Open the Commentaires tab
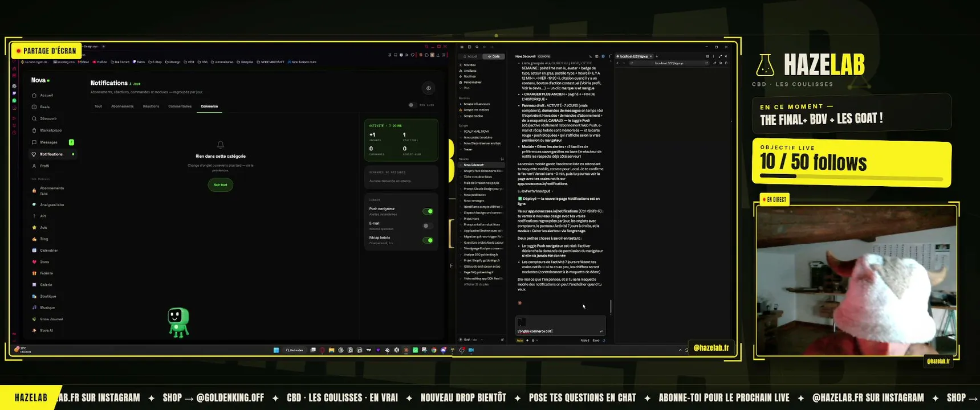Image resolution: width=980 pixels, height=410 pixels. pos(180,106)
